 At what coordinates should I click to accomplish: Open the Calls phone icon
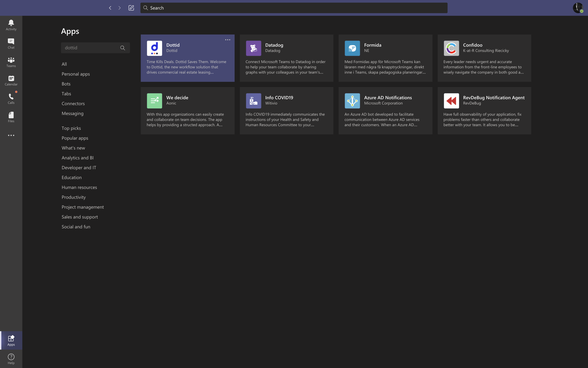click(11, 99)
